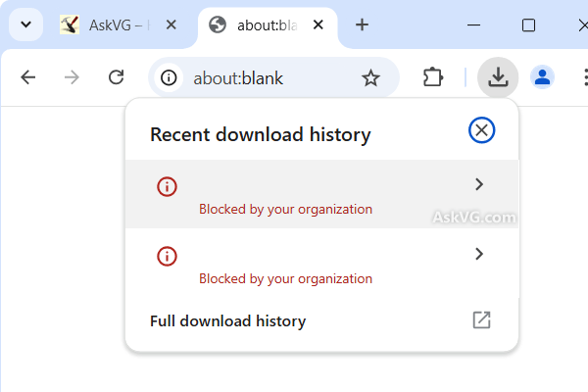Go forward to the next page
Viewport: 588px width, 392px height.
(72, 77)
